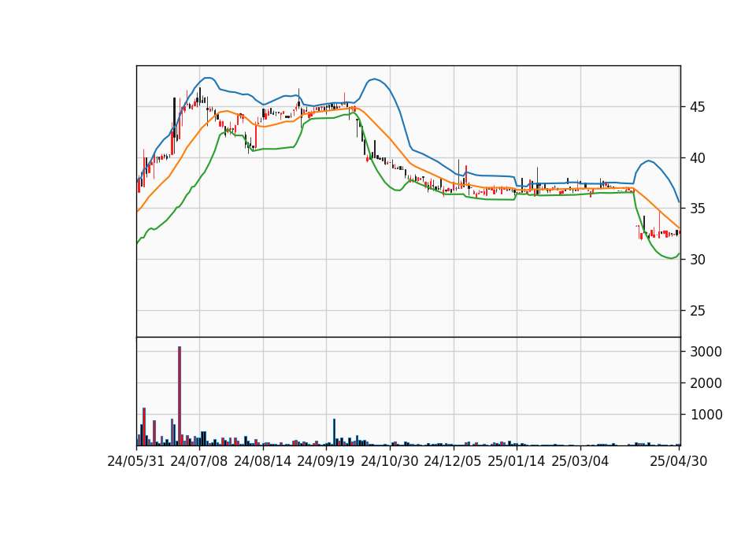Click the 24/12/05 date label

tap(453, 461)
